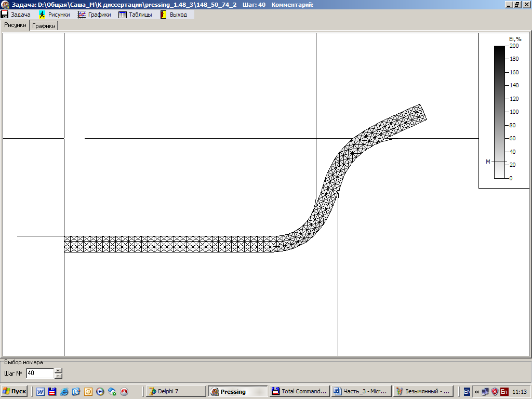532x399 pixels.
Task: Click Выход to exit the program
Action: [x=174, y=15]
